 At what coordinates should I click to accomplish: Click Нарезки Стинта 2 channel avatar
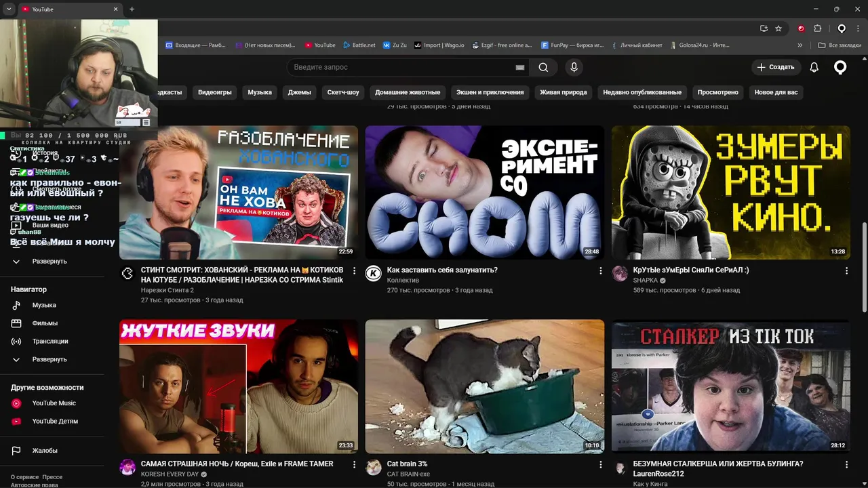(127, 273)
